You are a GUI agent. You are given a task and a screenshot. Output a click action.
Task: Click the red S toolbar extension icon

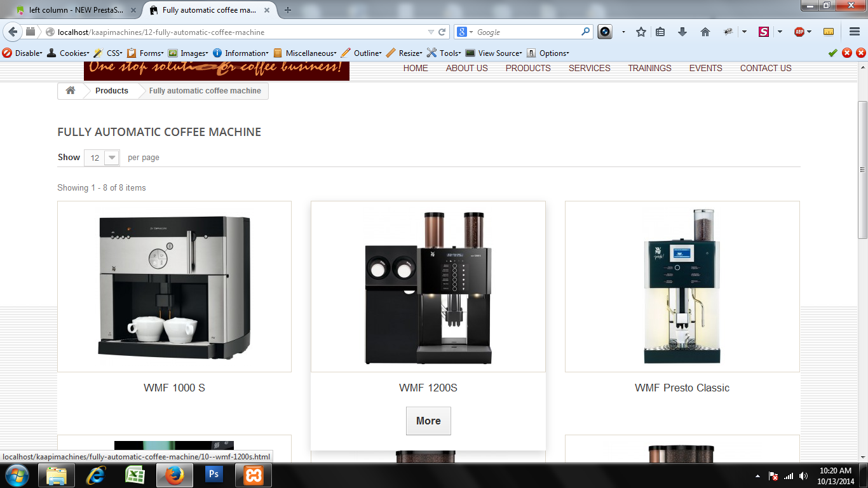point(764,32)
